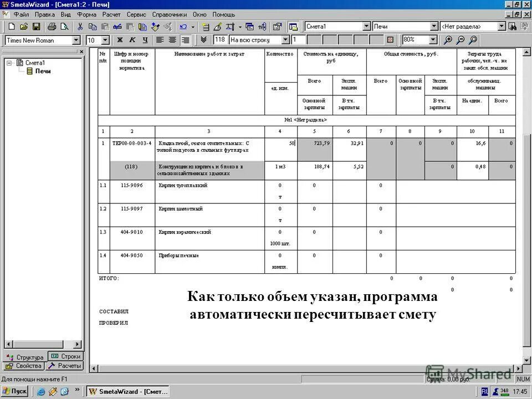Copy selection with the Copy icon
Image resolution: width=532 pixels, height=399 pixels.
tap(93, 27)
